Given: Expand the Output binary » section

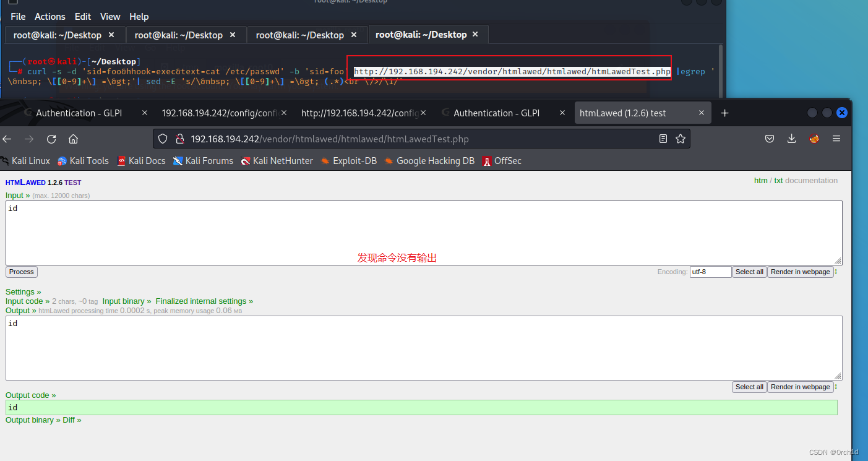Looking at the screenshot, I should coord(33,420).
